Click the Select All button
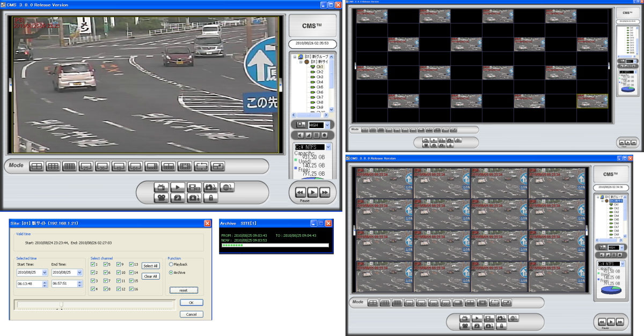 pyautogui.click(x=150, y=266)
